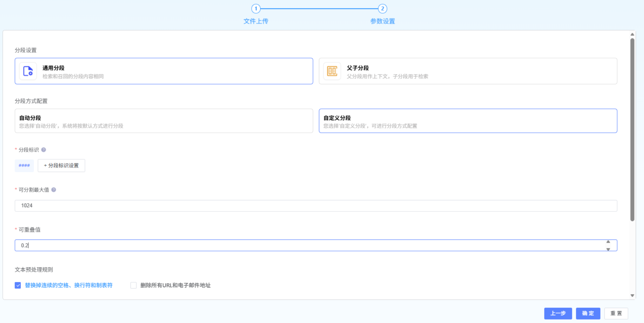The height and width of the screenshot is (323, 644).
Task: Reset the form with 重置 button
Action: click(x=616, y=313)
